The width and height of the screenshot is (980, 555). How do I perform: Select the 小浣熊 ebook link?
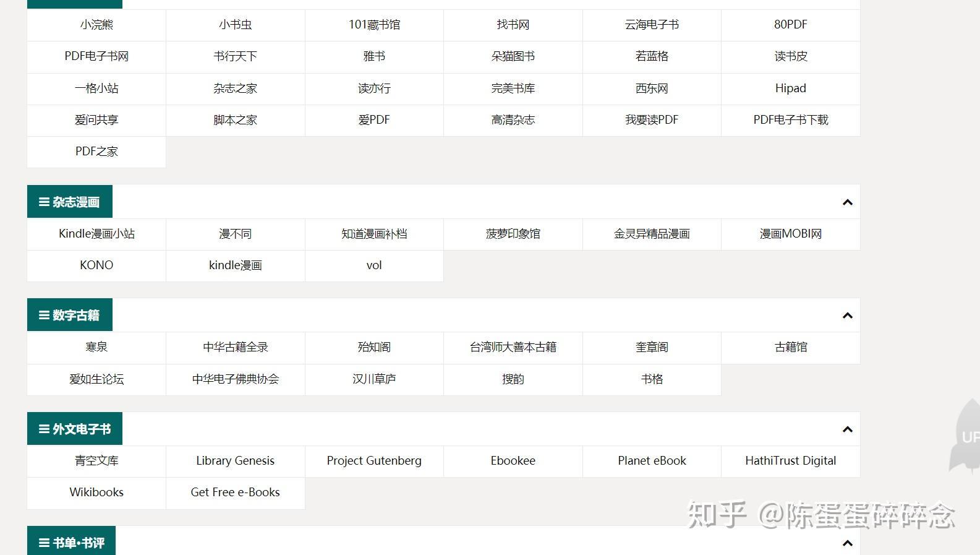[96, 25]
